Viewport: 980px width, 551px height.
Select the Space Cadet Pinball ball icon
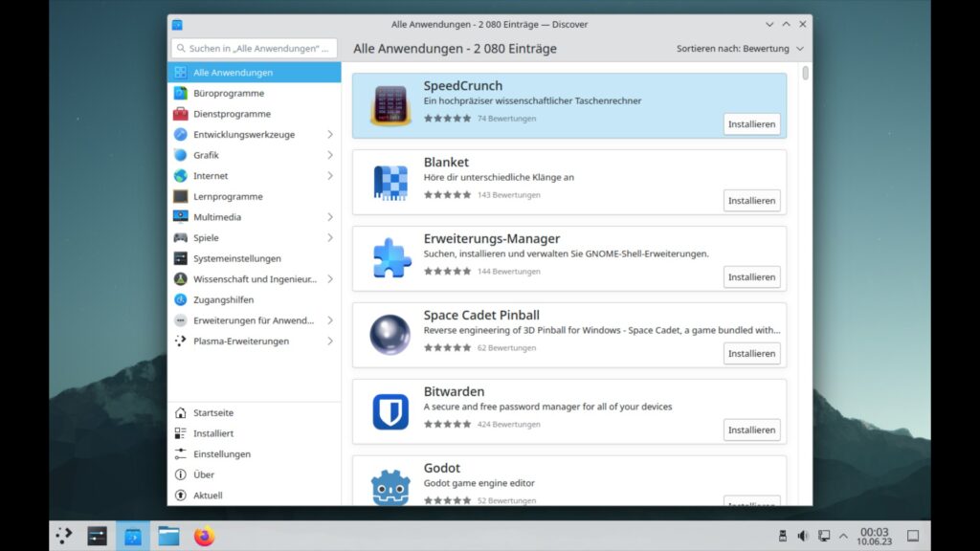pyautogui.click(x=390, y=335)
